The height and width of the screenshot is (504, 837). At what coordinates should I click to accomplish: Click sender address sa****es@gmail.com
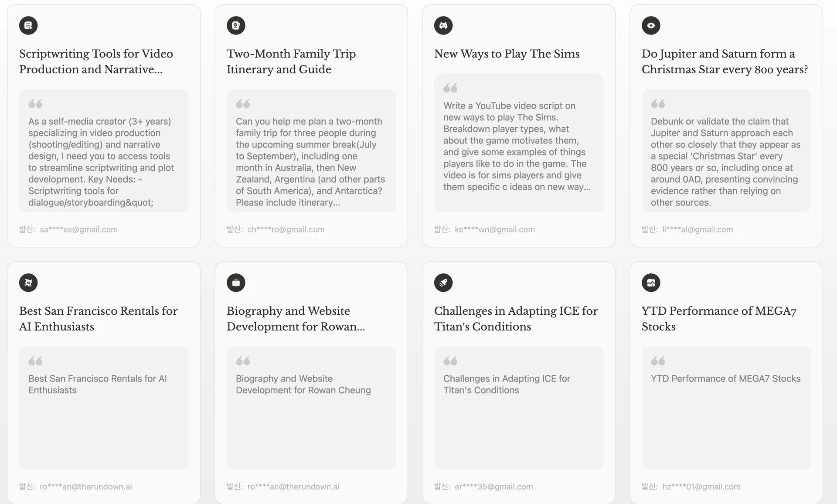pyautogui.click(x=78, y=229)
